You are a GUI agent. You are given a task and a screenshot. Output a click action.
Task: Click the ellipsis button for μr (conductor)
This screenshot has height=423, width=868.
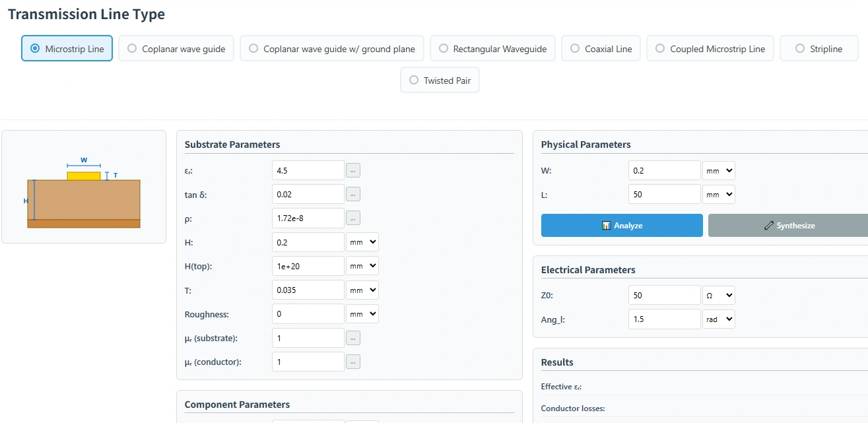coord(353,362)
